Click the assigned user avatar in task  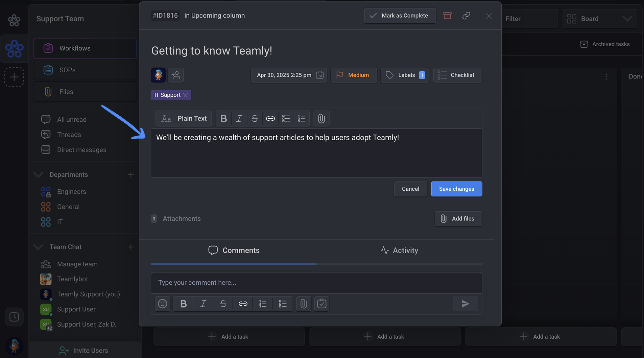158,75
